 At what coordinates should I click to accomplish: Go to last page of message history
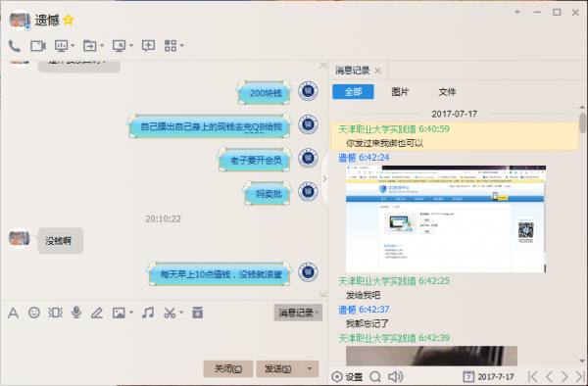580,376
